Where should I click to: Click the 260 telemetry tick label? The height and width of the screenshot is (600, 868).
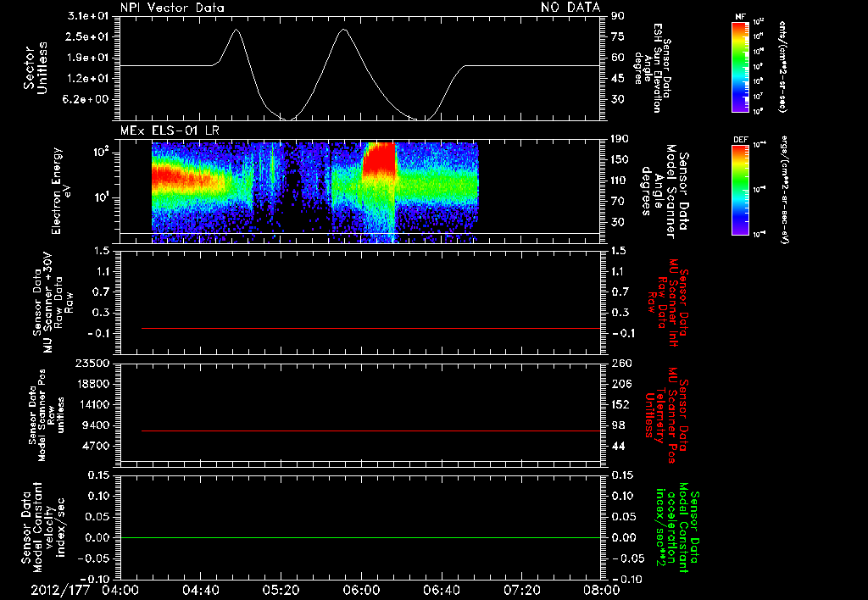(x=619, y=364)
